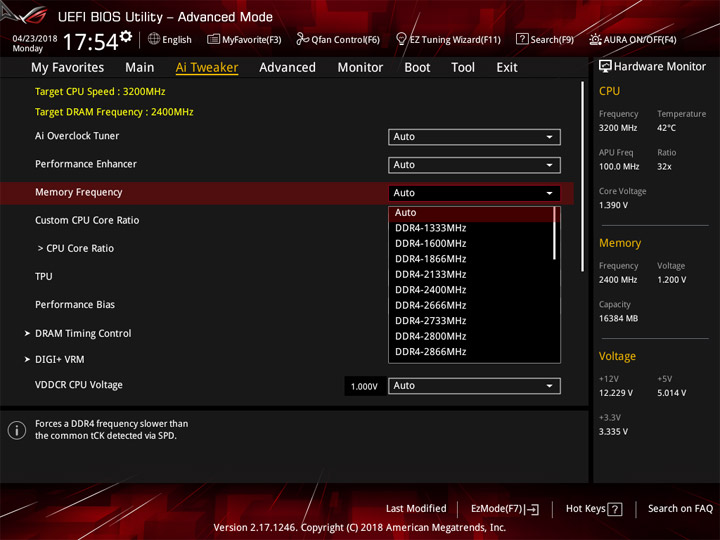
Task: Click the 17:54 clock display
Action: point(90,42)
